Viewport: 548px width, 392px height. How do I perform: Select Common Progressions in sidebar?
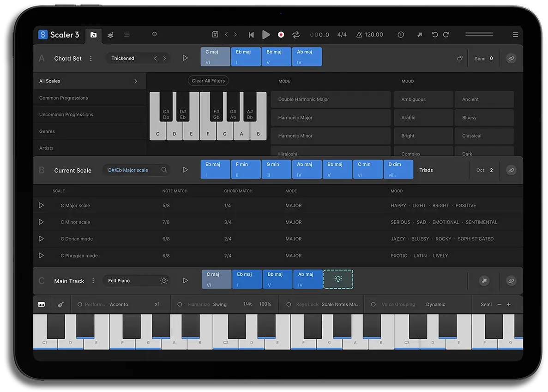tap(64, 98)
